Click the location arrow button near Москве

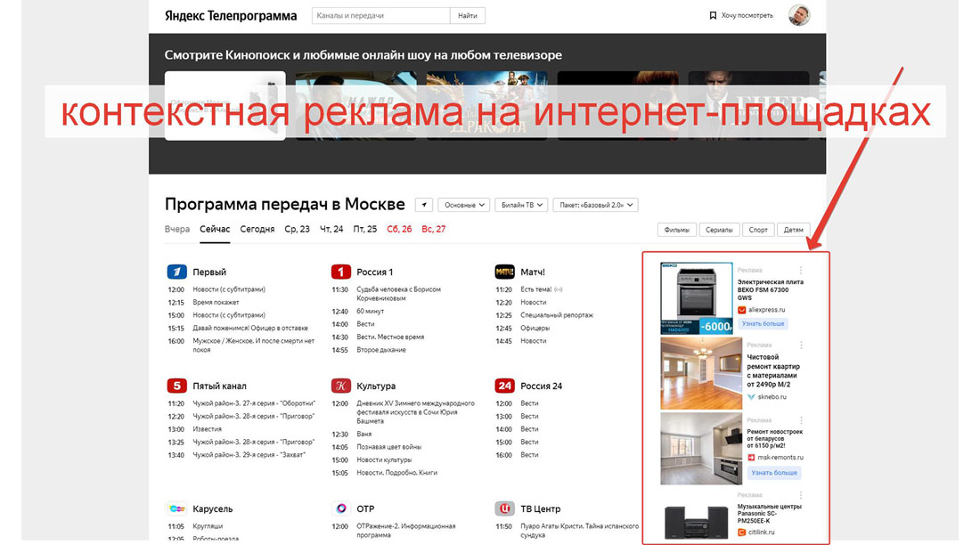[424, 205]
